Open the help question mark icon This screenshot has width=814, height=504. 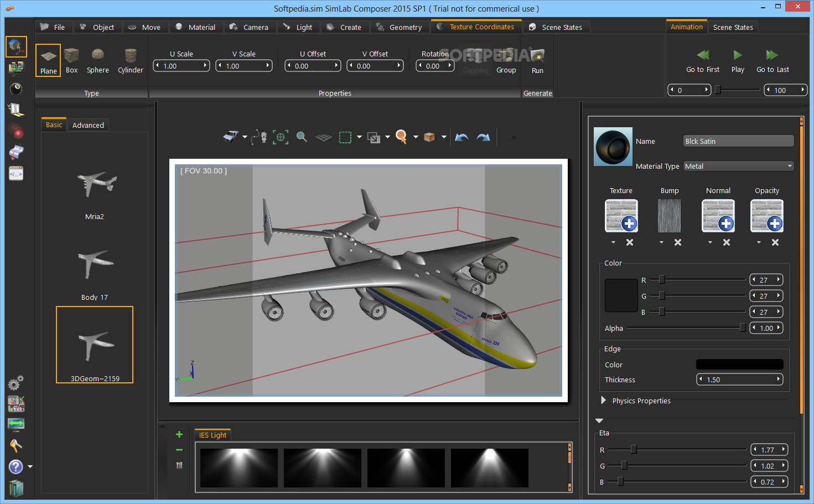coord(16,466)
